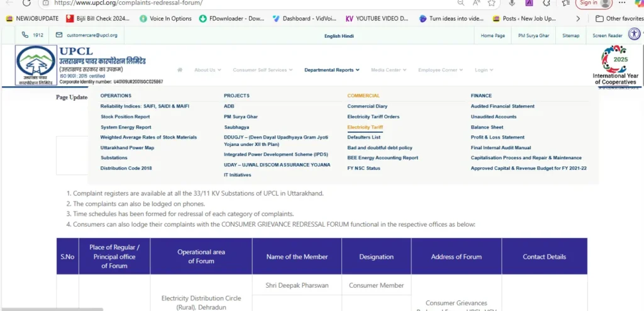Screen dimensions: 644x311
Task: Click the zoom magnifier icon in address bar
Action: (x=461, y=3)
